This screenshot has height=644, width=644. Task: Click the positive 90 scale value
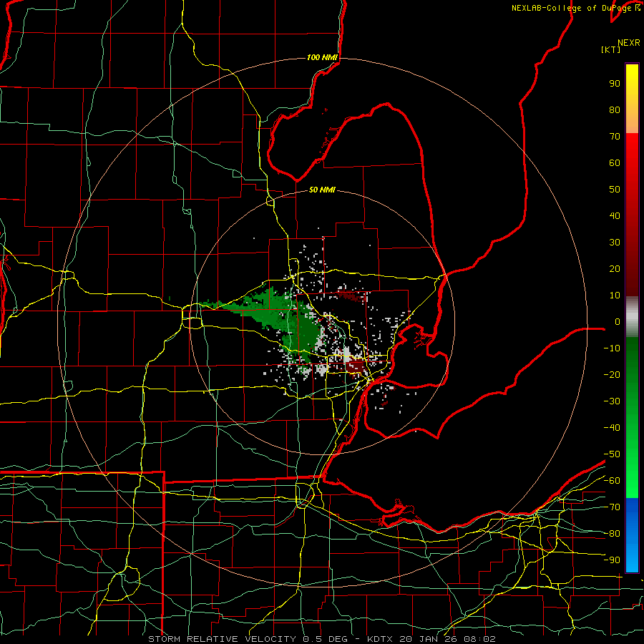(x=615, y=84)
